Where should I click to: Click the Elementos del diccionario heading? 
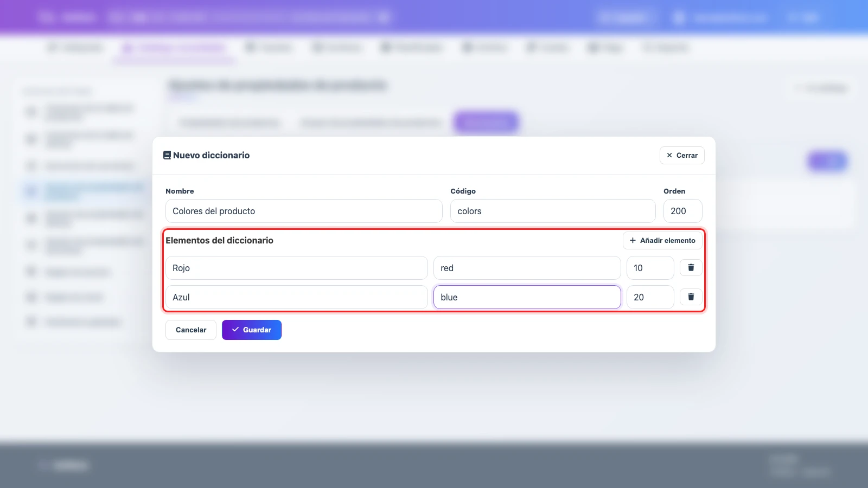[219, 240]
